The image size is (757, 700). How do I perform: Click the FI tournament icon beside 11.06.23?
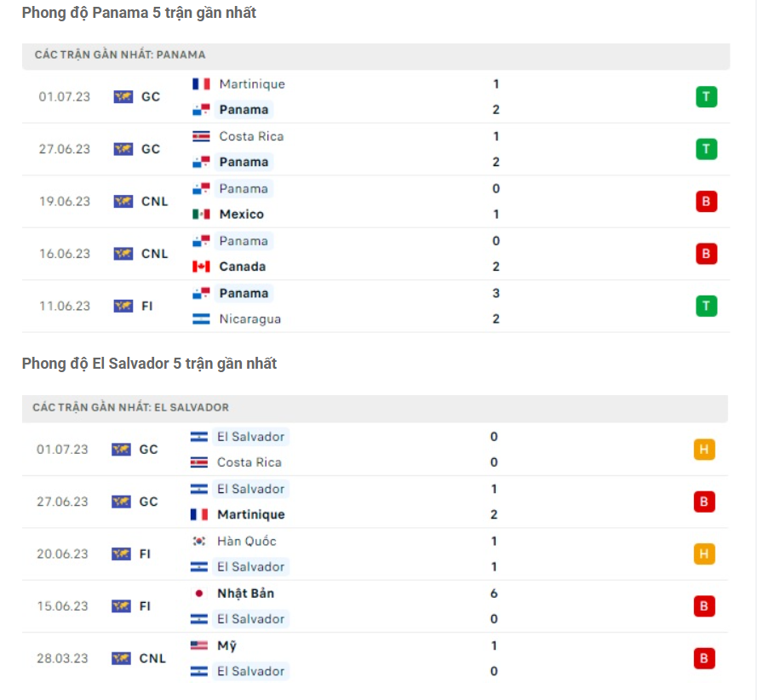point(123,306)
